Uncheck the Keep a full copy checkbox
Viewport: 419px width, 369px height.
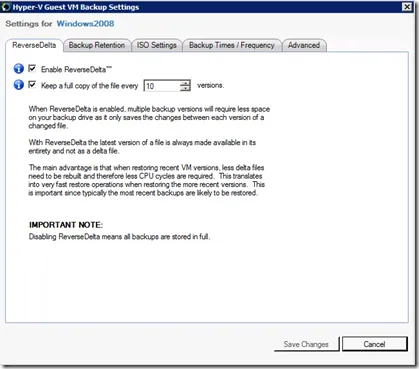pos(32,84)
